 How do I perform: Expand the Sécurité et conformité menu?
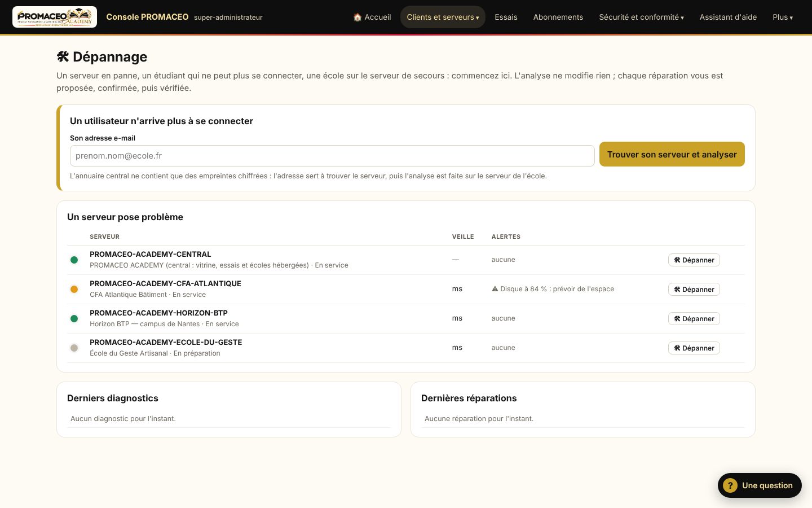click(x=641, y=17)
